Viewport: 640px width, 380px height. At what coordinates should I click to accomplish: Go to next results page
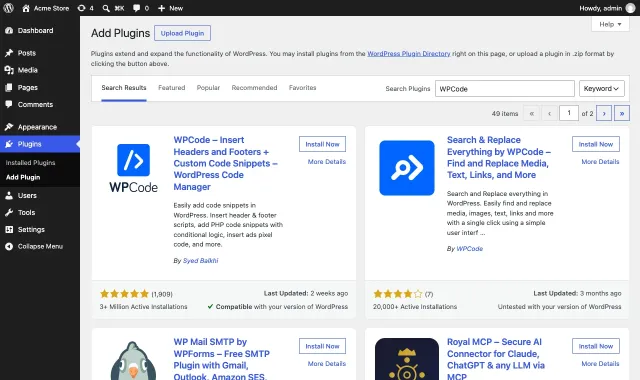604,113
